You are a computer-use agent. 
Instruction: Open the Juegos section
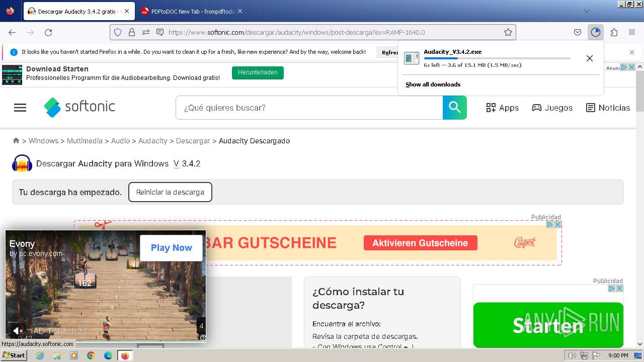(552, 108)
